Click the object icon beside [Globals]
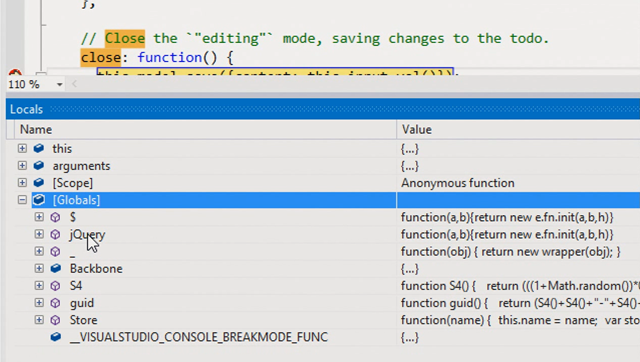Screen dimensions: 640x362 click(x=39, y=200)
